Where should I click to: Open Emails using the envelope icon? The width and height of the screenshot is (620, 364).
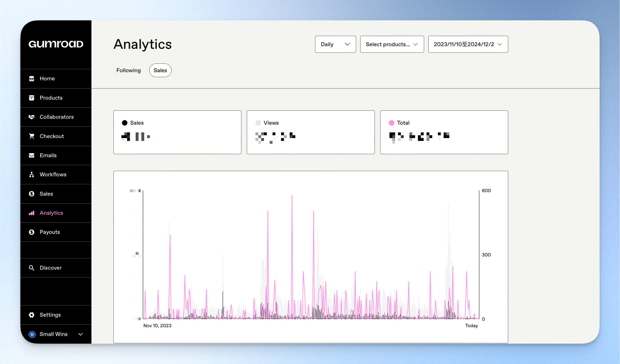click(x=31, y=155)
